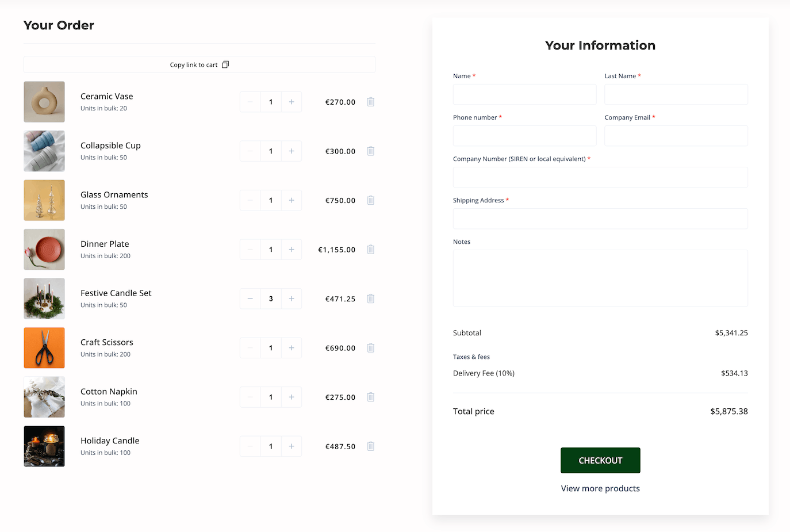The image size is (790, 532).
Task: Increase Cotton Napkin quantity
Action: click(292, 397)
